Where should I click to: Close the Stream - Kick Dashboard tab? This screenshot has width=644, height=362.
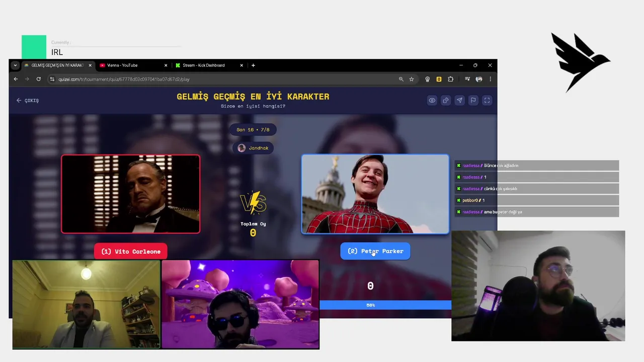coord(242,65)
